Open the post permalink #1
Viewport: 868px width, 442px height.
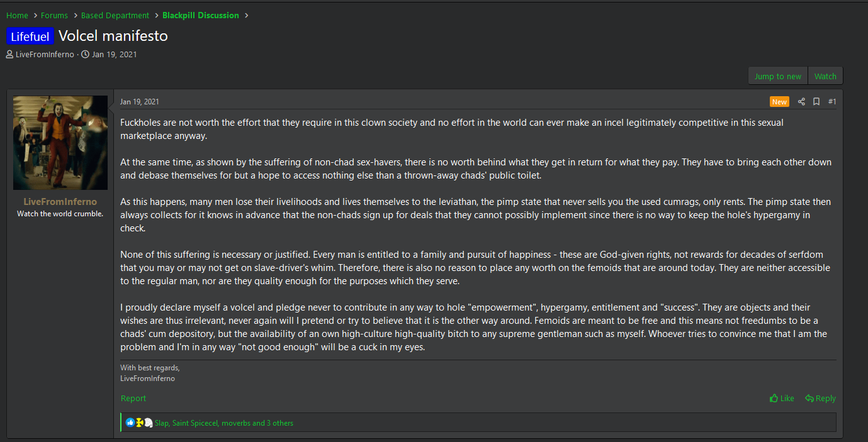[832, 102]
